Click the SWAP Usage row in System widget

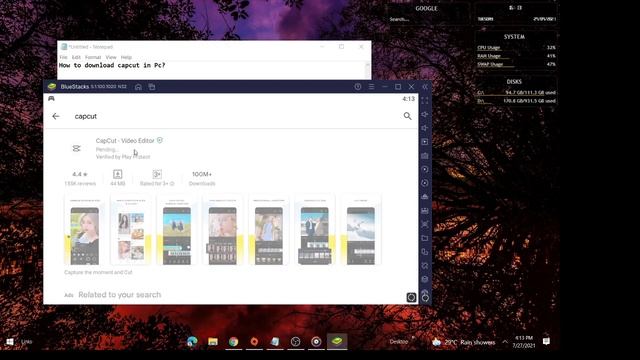click(x=516, y=64)
